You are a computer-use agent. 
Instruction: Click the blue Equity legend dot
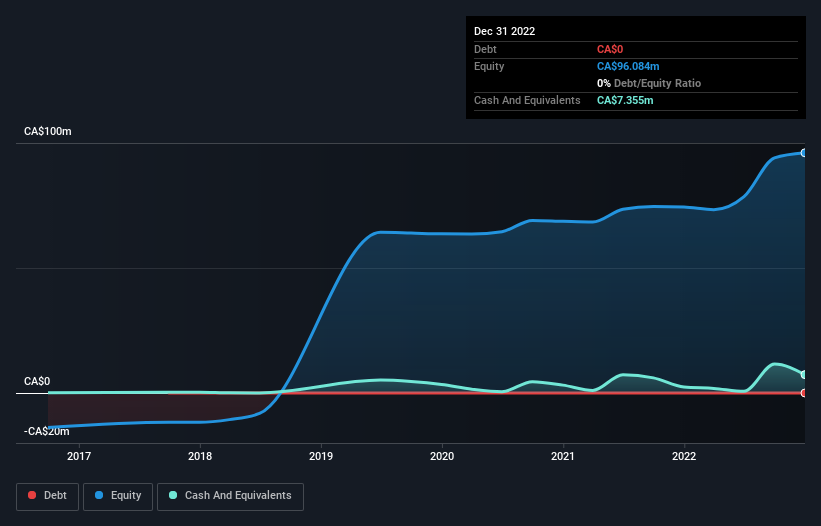pos(99,495)
